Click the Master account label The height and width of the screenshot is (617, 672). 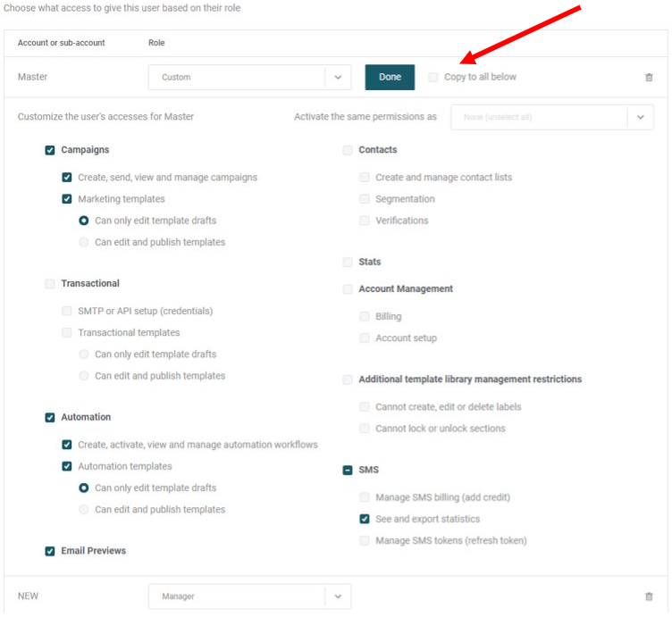click(32, 77)
